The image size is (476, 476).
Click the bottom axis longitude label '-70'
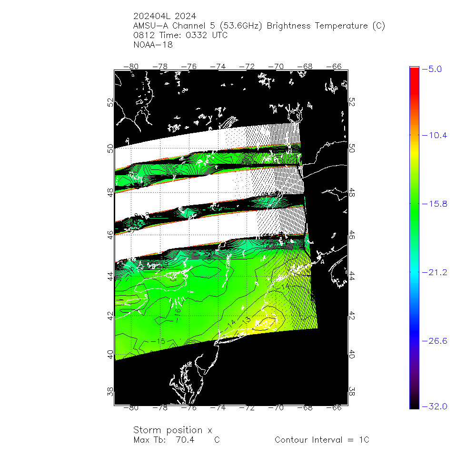click(x=276, y=408)
